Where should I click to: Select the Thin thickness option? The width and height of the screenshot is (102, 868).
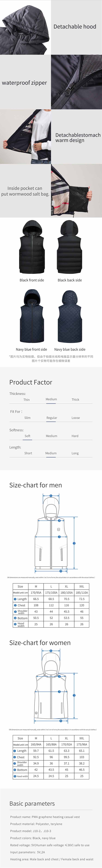point(27,400)
